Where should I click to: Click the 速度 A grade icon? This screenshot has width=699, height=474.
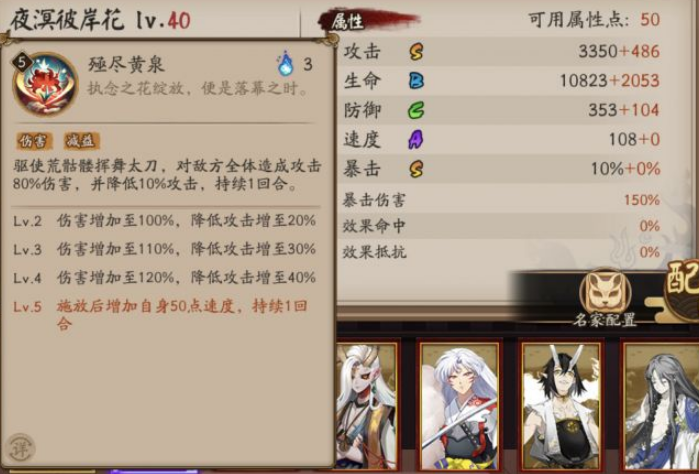pos(415,140)
